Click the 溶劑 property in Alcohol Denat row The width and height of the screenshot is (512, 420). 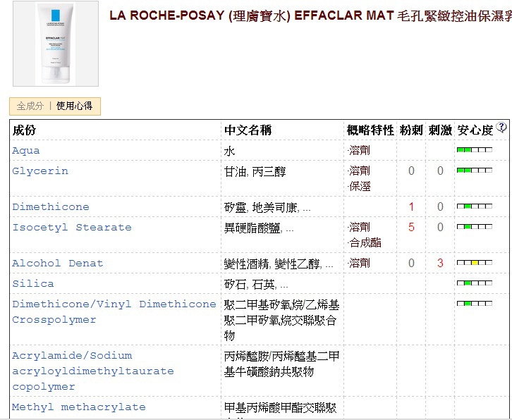[359, 263]
